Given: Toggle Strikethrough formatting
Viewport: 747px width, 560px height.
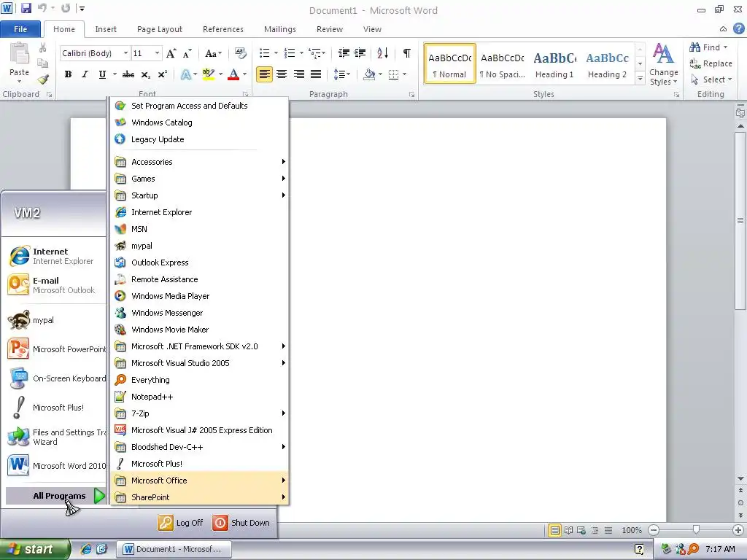Looking at the screenshot, I should tap(128, 74).
